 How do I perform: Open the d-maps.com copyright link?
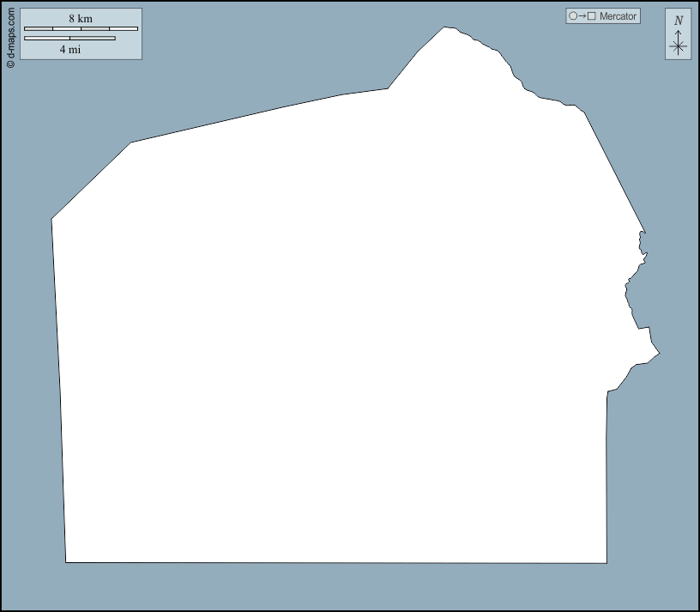click(x=10, y=39)
